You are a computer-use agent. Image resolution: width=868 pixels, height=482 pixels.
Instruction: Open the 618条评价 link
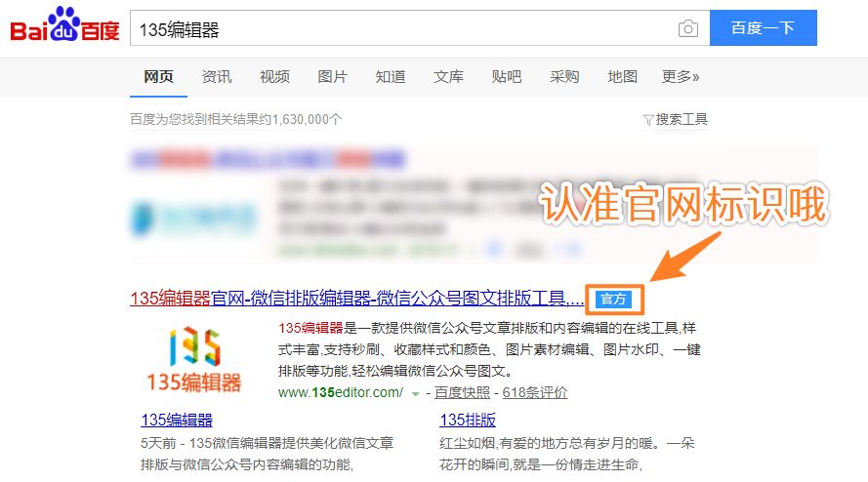535,392
